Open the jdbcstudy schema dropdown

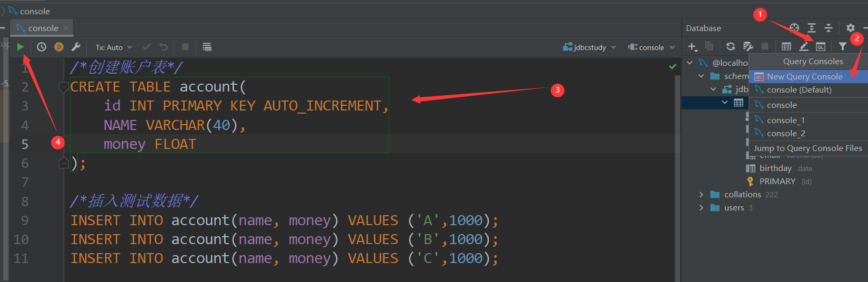589,47
